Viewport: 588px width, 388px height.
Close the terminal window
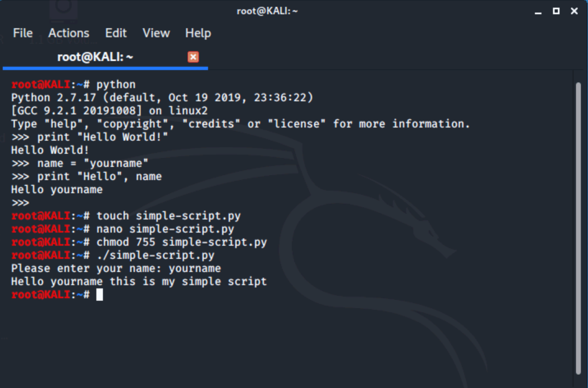[574, 11]
